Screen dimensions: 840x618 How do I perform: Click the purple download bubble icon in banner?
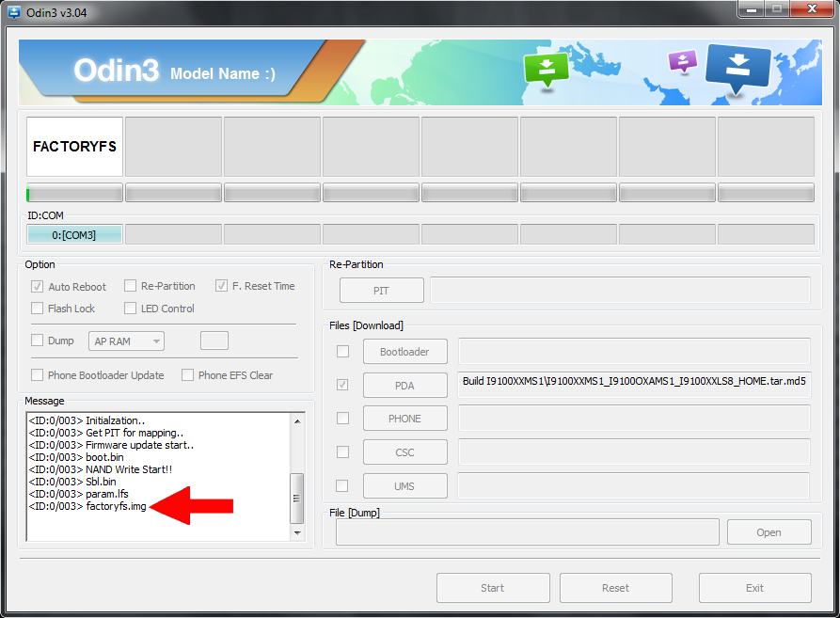pos(683,61)
